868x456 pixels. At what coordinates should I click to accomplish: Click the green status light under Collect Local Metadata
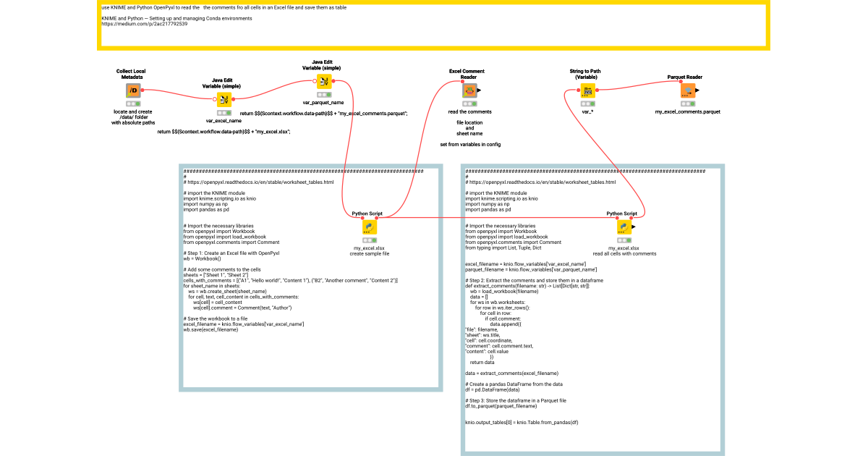[138, 103]
